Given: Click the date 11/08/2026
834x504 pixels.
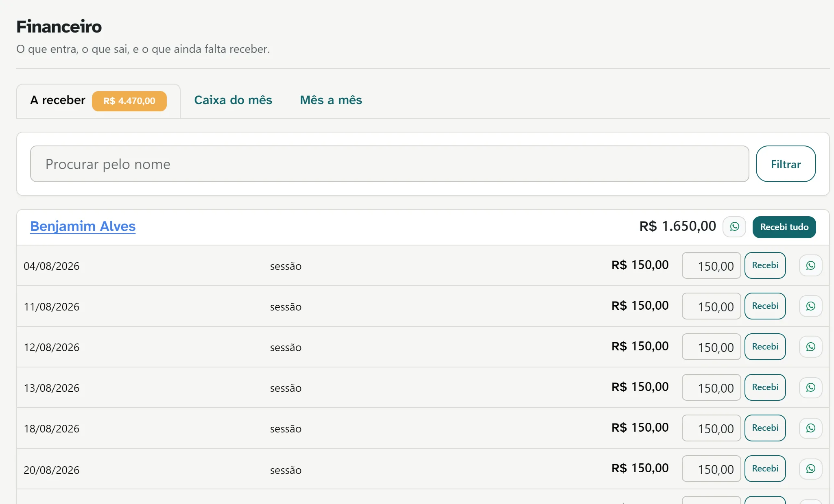Looking at the screenshot, I should tap(51, 307).
